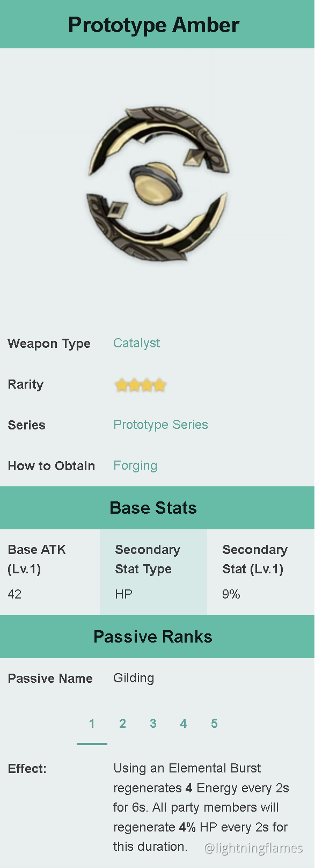315x868 pixels.
Task: Click the Gilding passive name text
Action: click(x=134, y=678)
